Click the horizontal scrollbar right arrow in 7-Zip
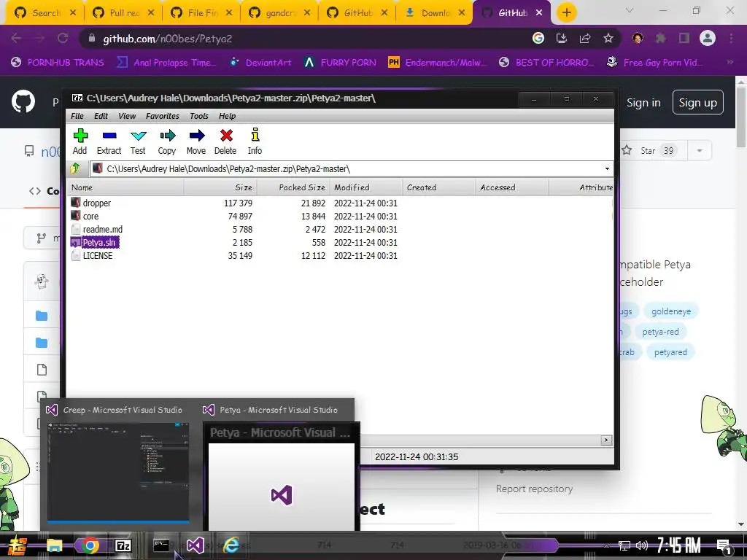Image resolution: width=747 pixels, height=560 pixels. pyautogui.click(x=606, y=440)
